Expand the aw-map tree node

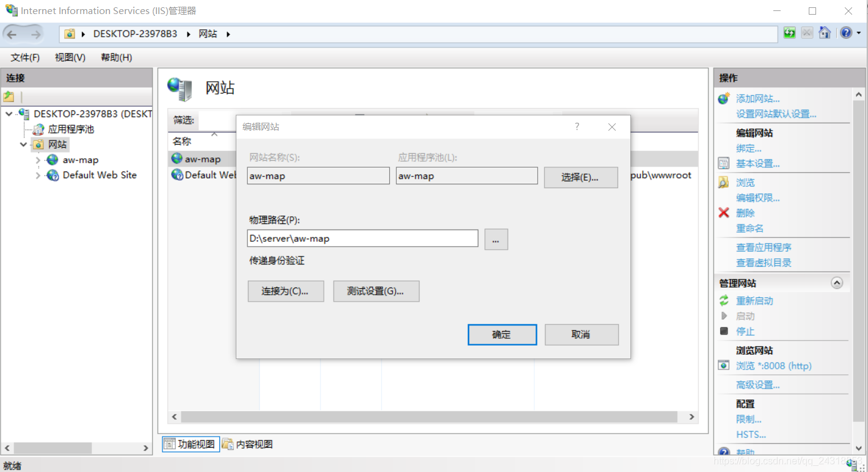(x=38, y=160)
